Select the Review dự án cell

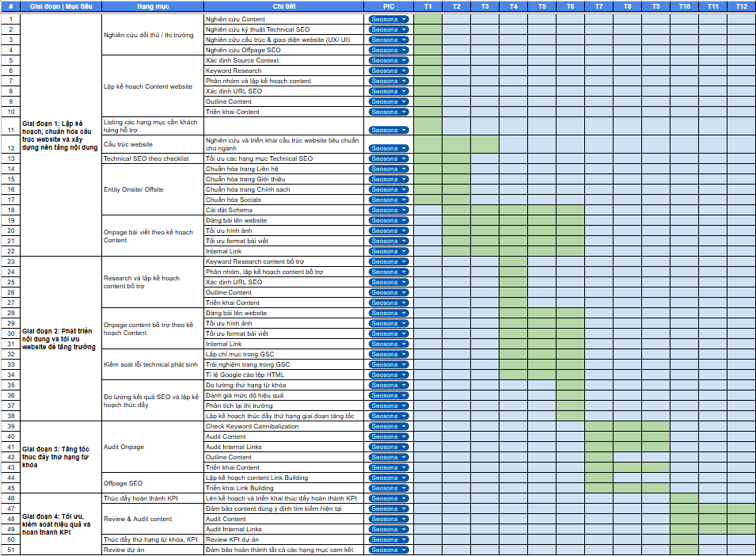(x=153, y=550)
